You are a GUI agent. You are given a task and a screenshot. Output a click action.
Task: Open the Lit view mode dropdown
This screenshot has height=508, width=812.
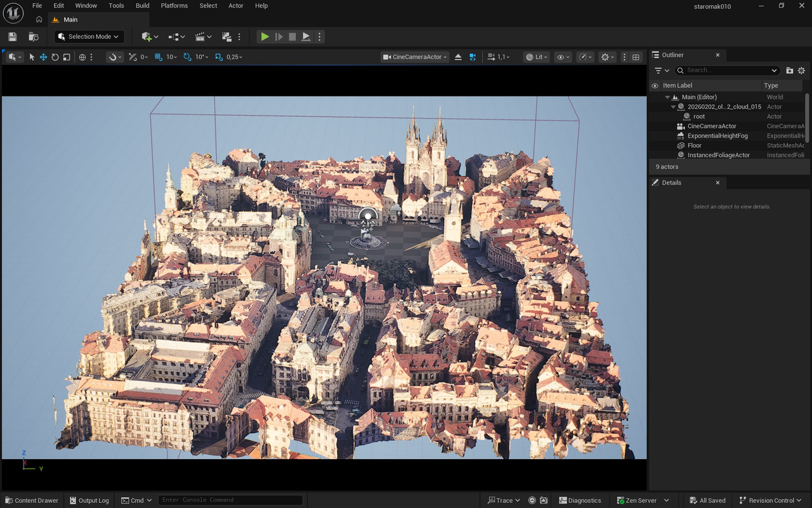pyautogui.click(x=537, y=57)
